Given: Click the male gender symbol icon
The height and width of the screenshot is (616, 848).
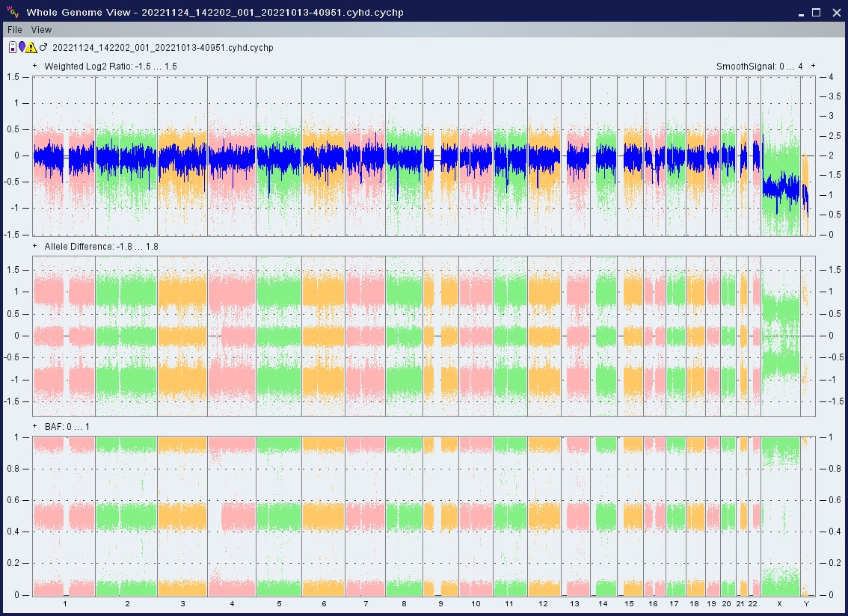Looking at the screenshot, I should point(43,47).
